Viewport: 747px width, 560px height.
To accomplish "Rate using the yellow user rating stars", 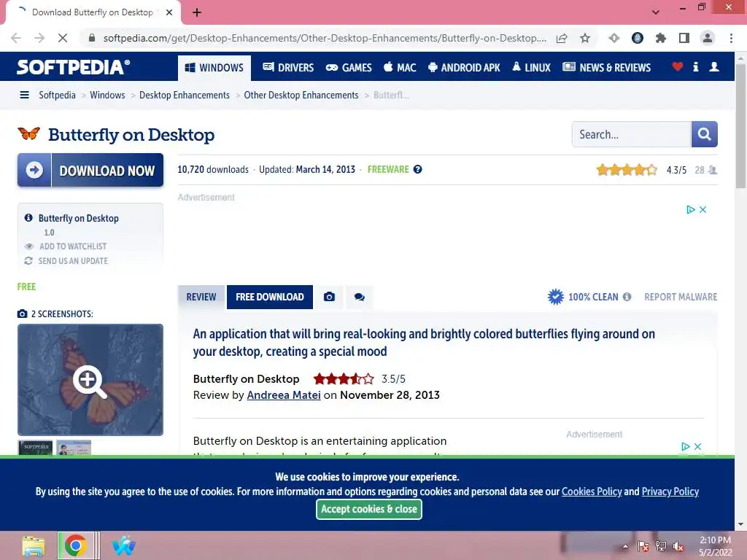I will click(627, 169).
